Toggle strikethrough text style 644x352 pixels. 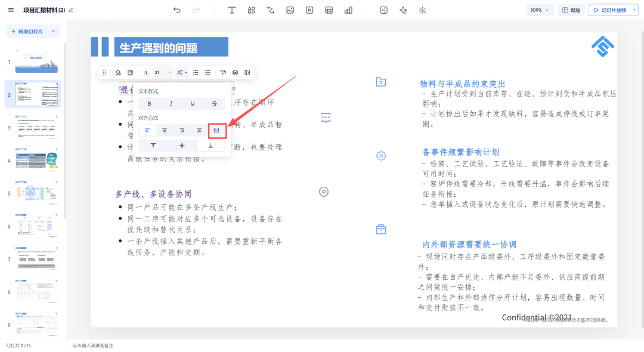click(215, 104)
